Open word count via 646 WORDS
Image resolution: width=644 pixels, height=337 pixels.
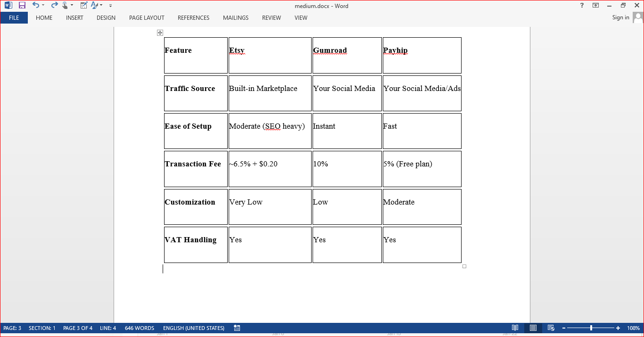point(140,328)
